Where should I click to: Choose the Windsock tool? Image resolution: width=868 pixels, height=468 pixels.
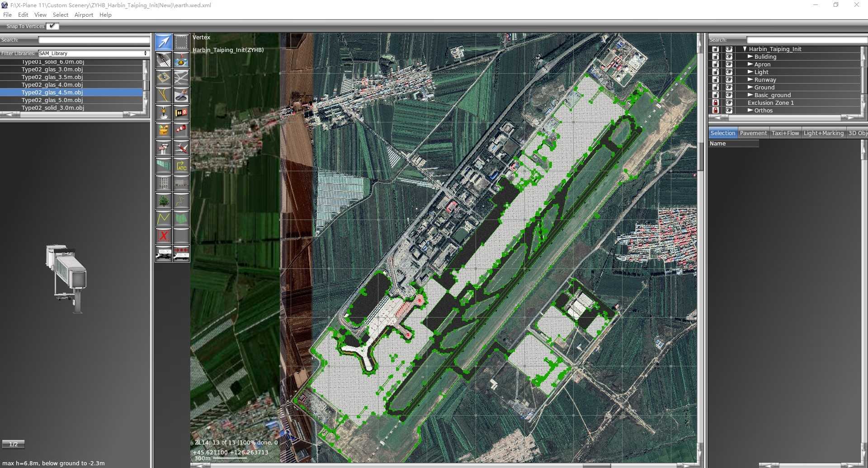pyautogui.click(x=181, y=130)
